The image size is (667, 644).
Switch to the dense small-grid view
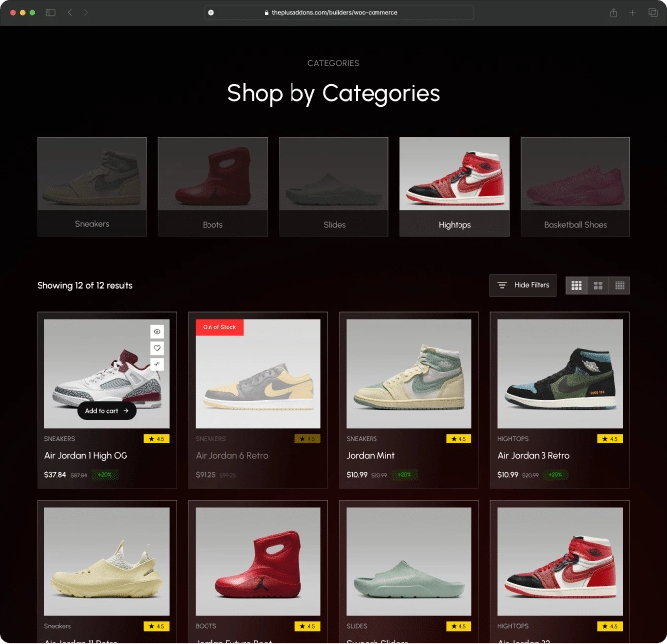click(620, 285)
